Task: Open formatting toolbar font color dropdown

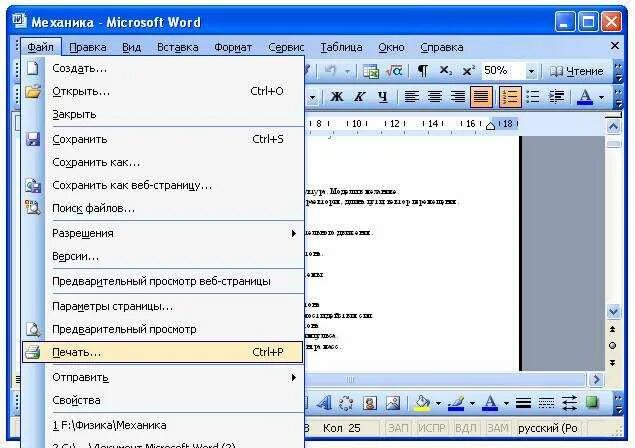Action: 601,98
